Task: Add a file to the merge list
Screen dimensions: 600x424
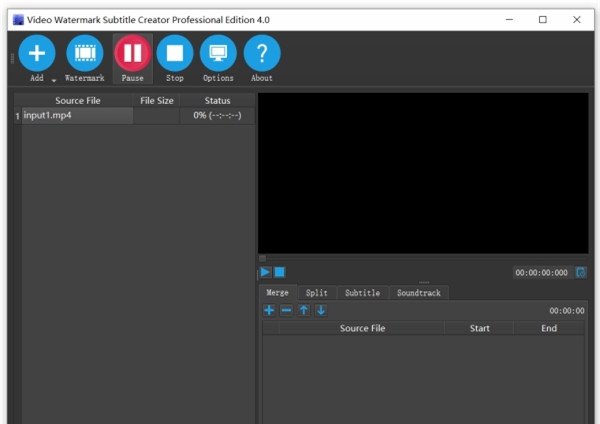Action: click(269, 311)
